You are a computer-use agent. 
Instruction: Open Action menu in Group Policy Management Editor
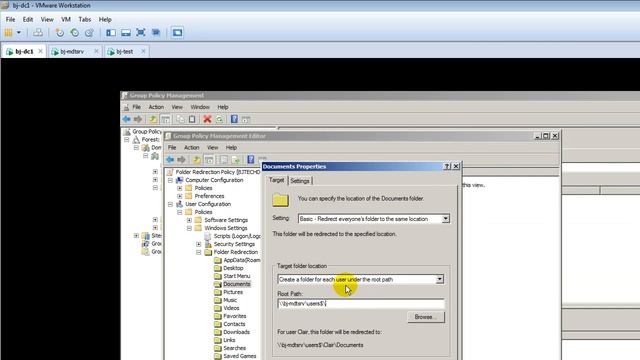(x=191, y=147)
